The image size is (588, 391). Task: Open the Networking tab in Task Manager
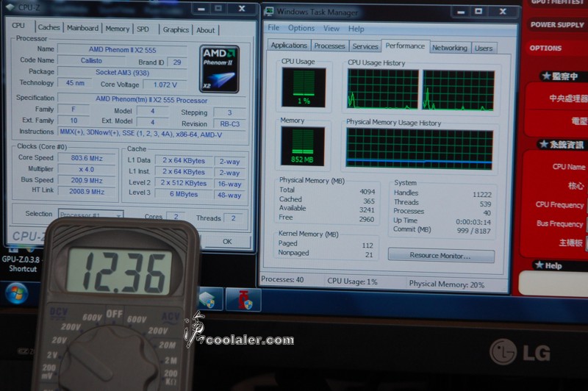[x=450, y=48]
